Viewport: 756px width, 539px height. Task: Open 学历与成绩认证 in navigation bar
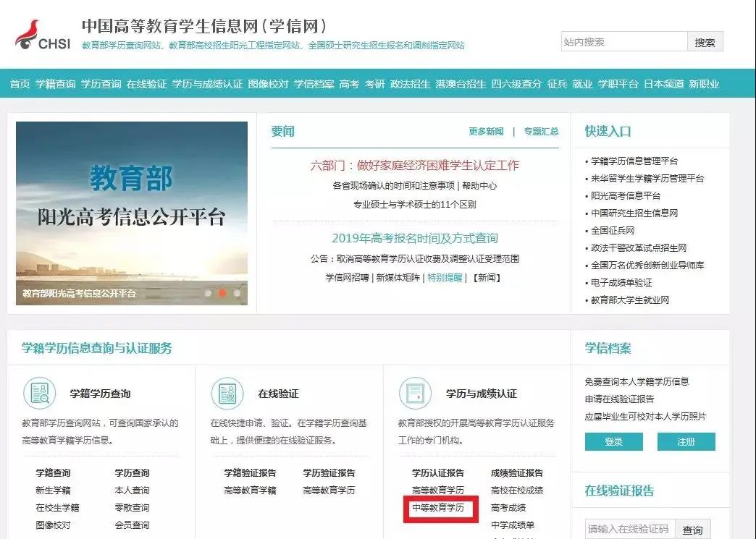coord(207,84)
